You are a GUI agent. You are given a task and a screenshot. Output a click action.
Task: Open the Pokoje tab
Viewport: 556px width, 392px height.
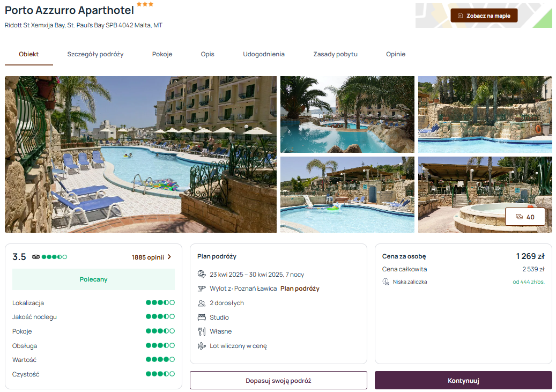tap(162, 54)
